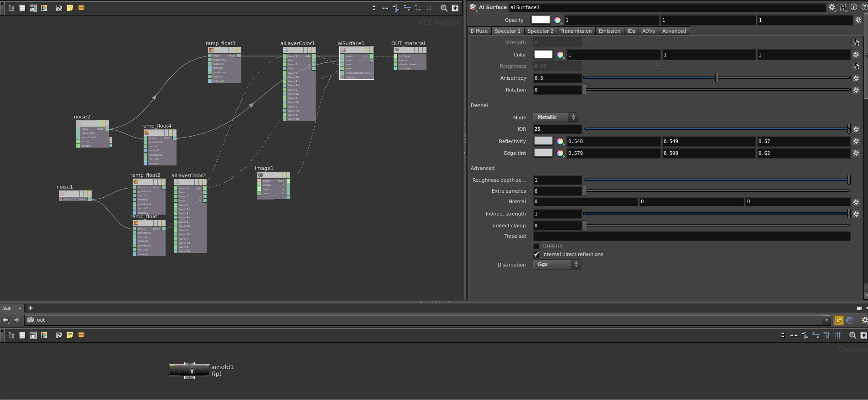Click the IOR value field
Image resolution: width=868 pixels, height=400 pixels.
pyautogui.click(x=557, y=129)
